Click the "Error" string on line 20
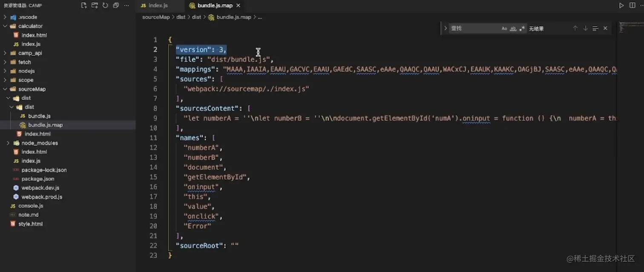The height and width of the screenshot is (272, 644). tap(197, 226)
